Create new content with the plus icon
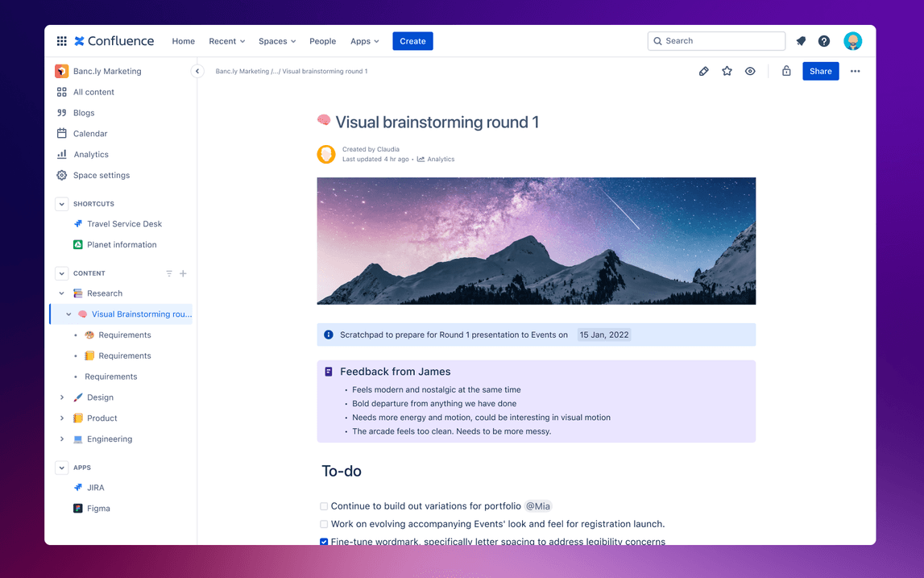Image resolution: width=924 pixels, height=578 pixels. click(183, 273)
